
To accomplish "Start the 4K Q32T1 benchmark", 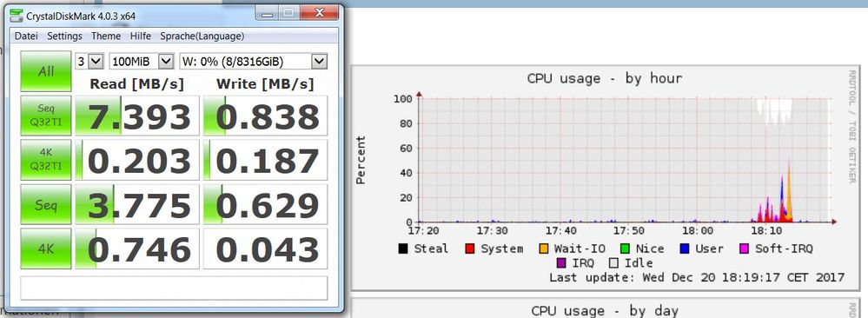I will pos(46,160).
